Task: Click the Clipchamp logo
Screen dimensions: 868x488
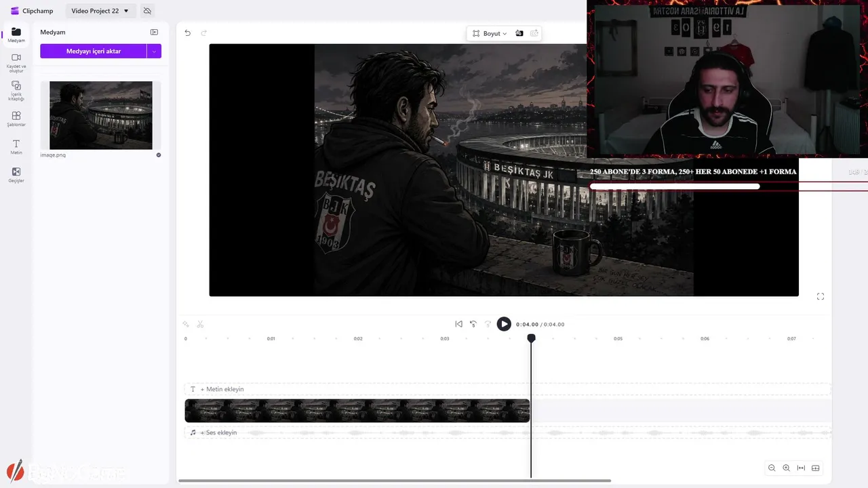Action: click(x=31, y=11)
